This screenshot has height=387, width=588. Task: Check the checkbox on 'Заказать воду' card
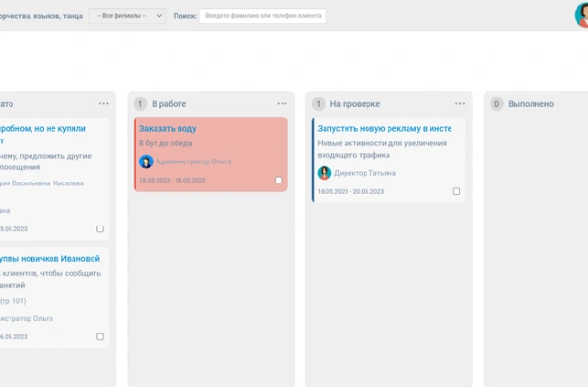tap(279, 180)
